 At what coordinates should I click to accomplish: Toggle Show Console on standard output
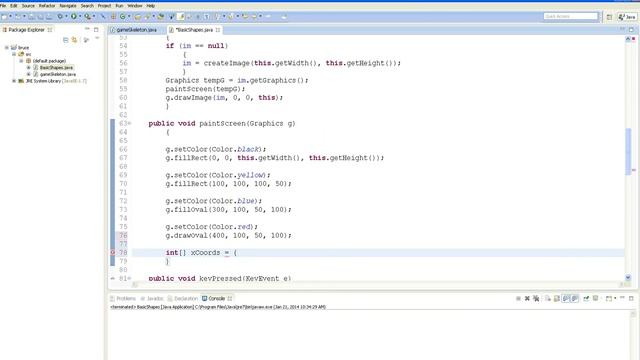[x=566, y=298]
